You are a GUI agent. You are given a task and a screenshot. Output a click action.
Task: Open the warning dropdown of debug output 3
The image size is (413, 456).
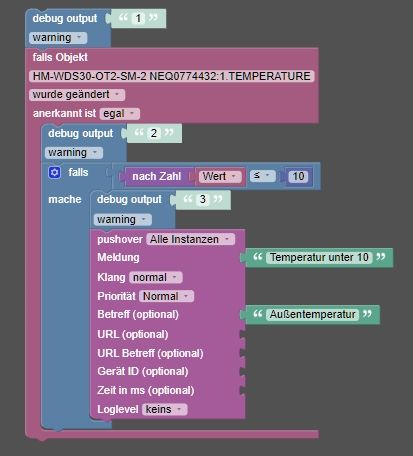click(x=122, y=220)
